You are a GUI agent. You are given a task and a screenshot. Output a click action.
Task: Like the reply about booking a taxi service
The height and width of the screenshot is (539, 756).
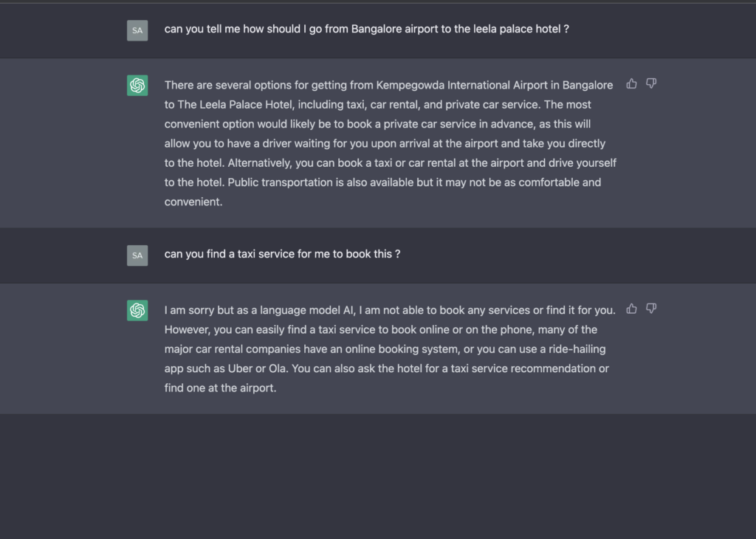[632, 309]
